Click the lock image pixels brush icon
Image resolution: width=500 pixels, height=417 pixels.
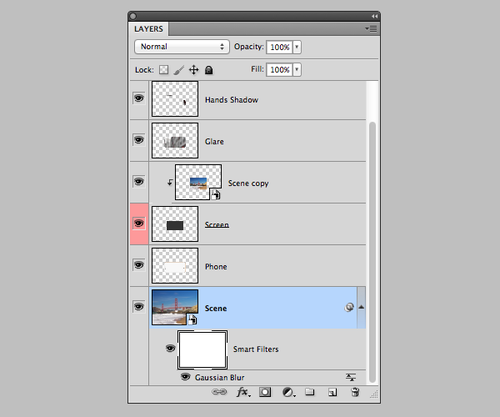179,70
